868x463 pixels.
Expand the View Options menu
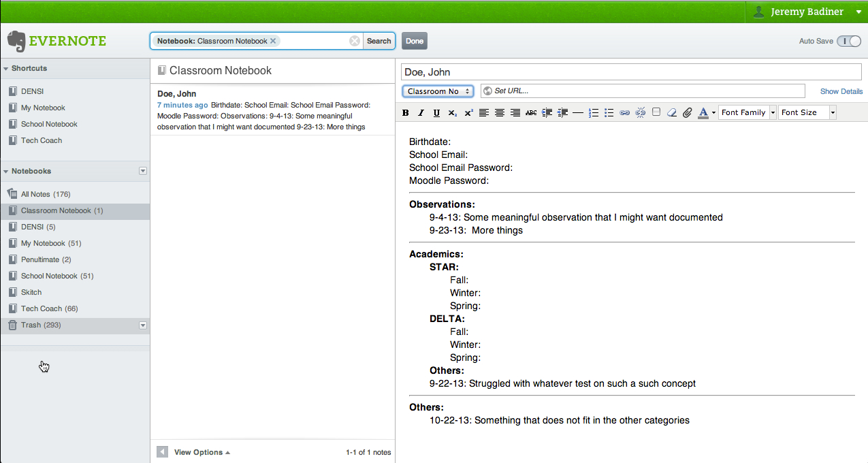pyautogui.click(x=202, y=452)
